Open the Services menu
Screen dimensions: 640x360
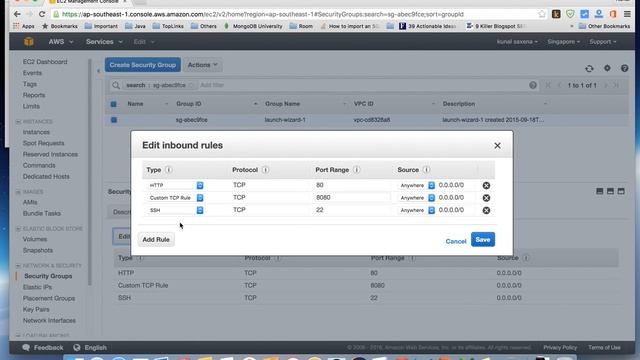click(x=104, y=42)
